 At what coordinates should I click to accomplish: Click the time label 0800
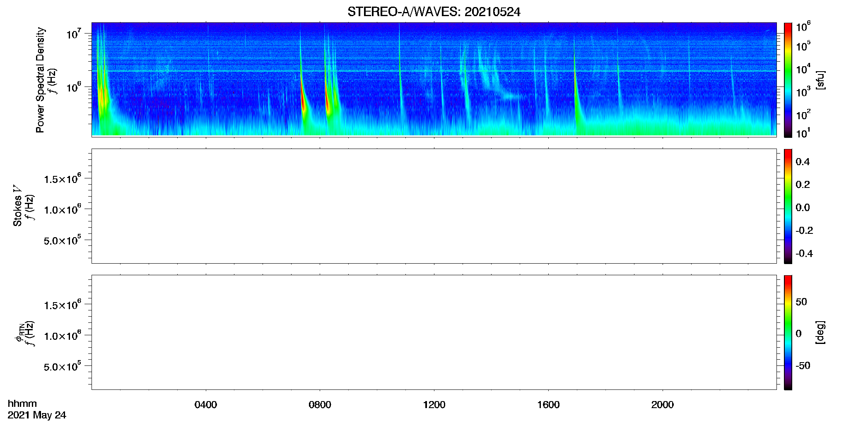click(x=320, y=404)
